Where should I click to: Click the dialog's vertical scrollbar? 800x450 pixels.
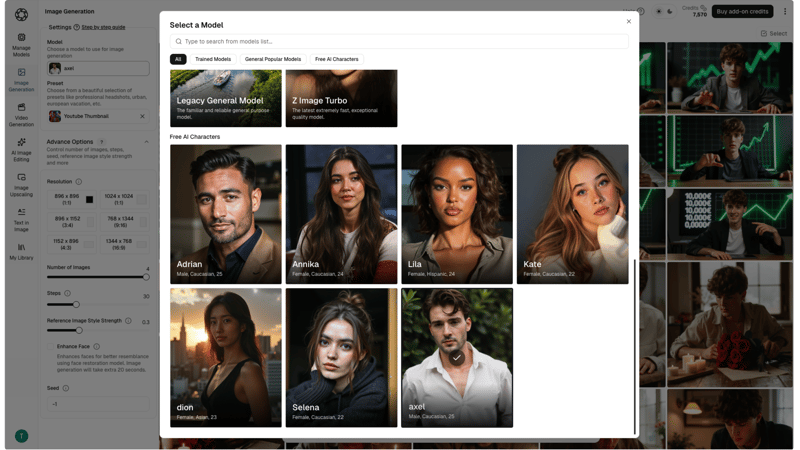[634, 346]
